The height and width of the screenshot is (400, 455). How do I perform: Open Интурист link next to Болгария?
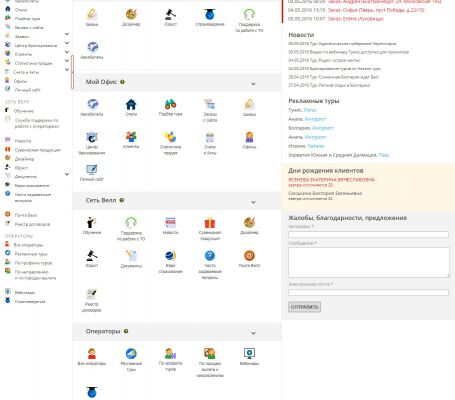click(x=322, y=128)
